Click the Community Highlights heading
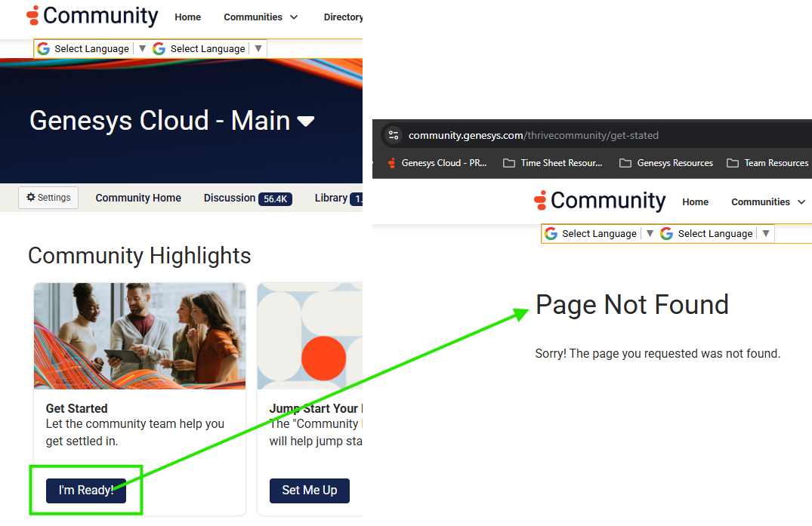This screenshot has width=812, height=526. [139, 256]
